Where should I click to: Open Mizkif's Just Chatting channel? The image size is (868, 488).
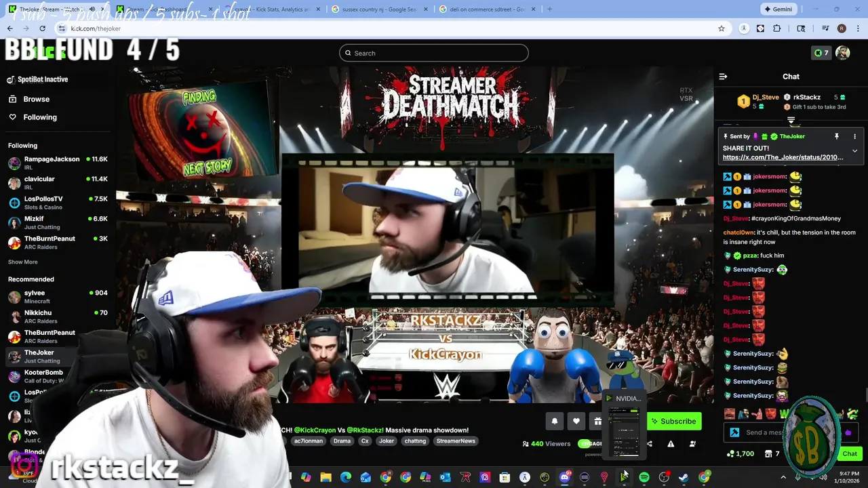click(58, 222)
